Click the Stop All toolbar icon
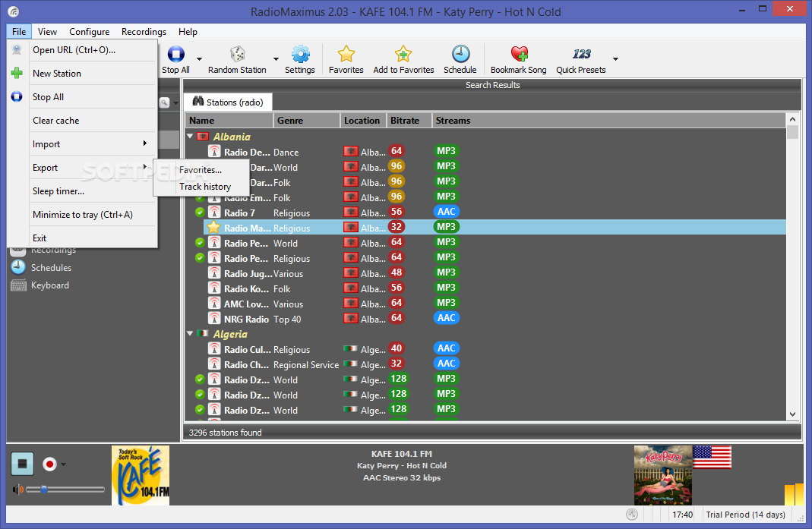The image size is (812, 529). click(x=176, y=54)
